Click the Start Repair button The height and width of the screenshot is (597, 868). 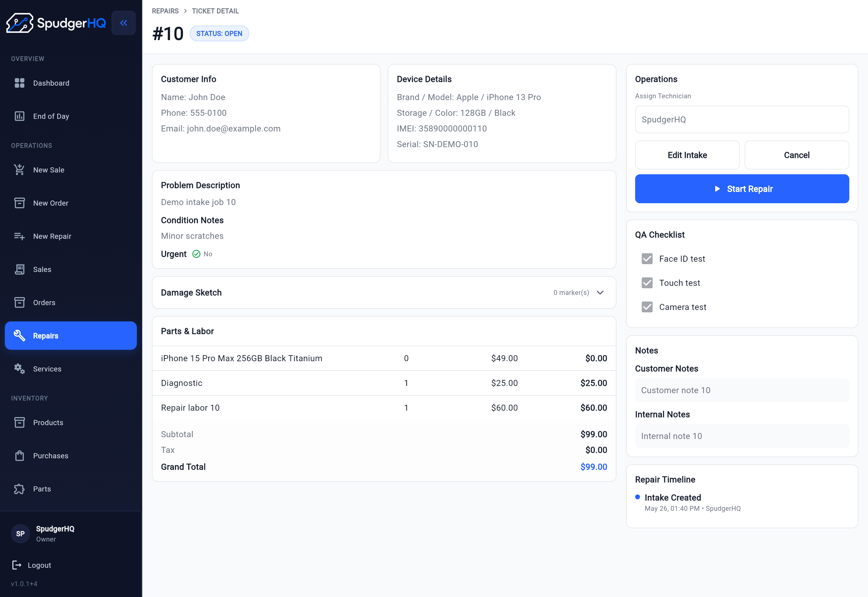pos(742,189)
